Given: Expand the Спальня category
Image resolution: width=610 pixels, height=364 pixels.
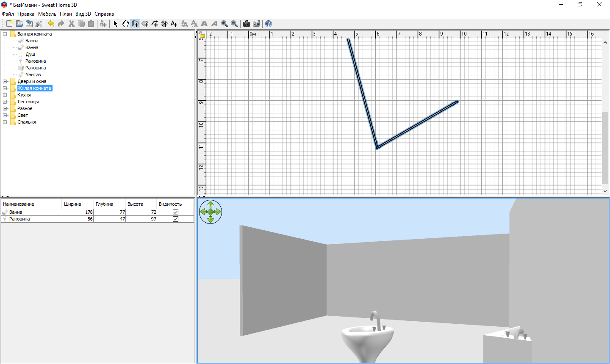Looking at the screenshot, I should 5,122.
